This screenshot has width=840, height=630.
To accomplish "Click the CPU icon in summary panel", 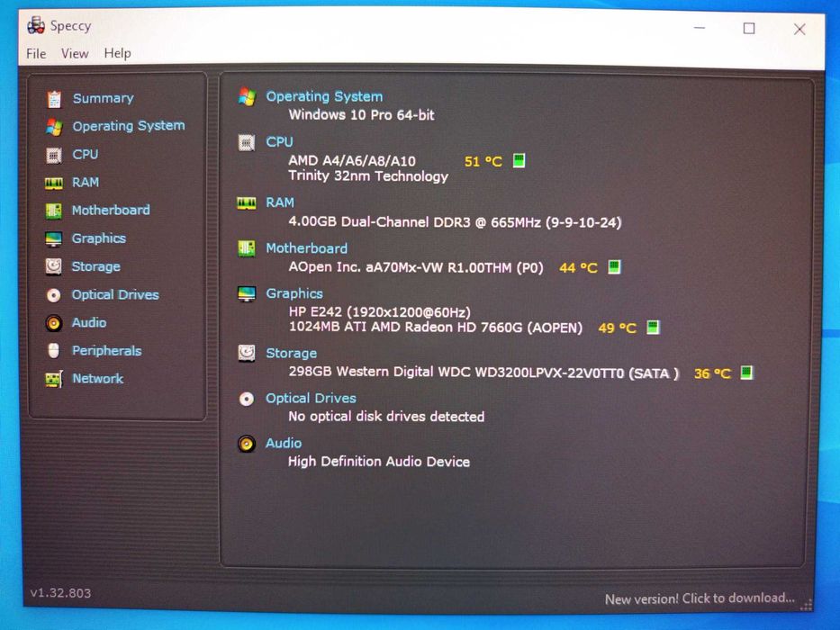I will 247,142.
